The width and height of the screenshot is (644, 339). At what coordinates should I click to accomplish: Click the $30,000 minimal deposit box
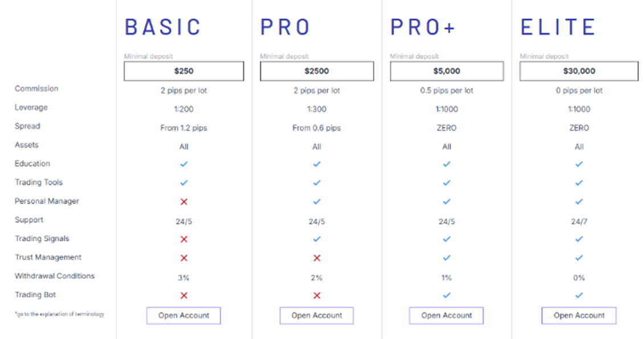coord(579,71)
